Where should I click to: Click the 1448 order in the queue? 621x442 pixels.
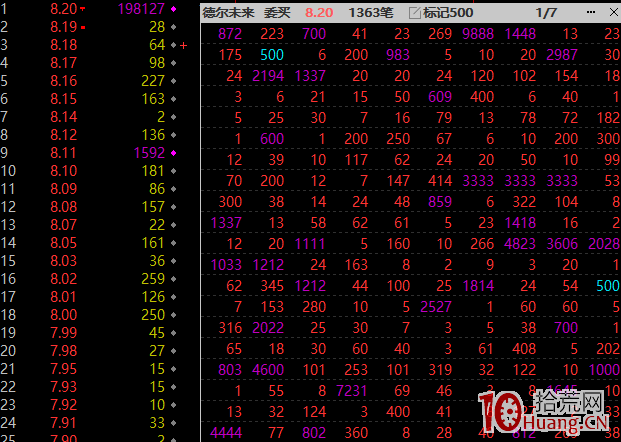[x=520, y=34]
